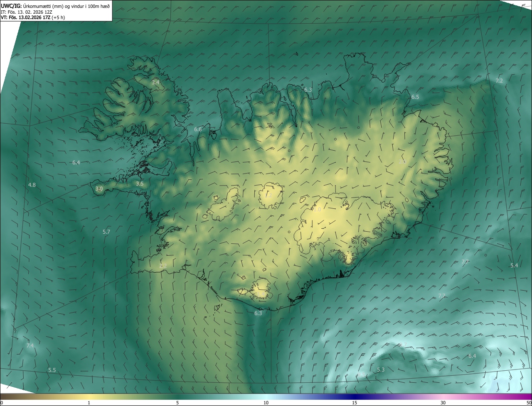Click the color scale tick label 5
532x406 pixels.
coord(177,403)
